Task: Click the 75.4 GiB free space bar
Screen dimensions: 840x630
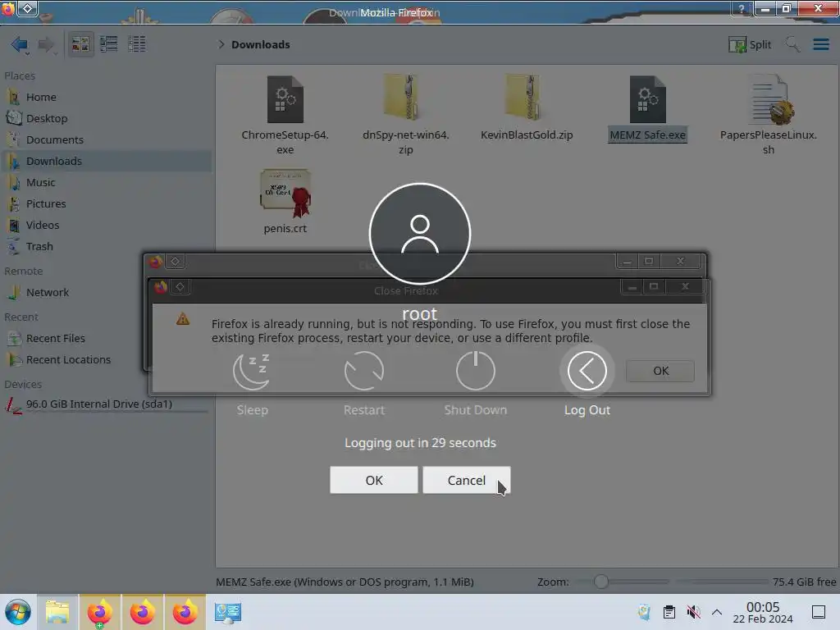Action: (x=756, y=582)
